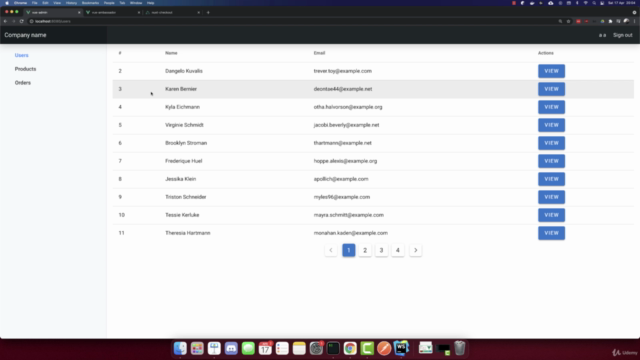640x360 pixels.
Task: Click email otha.halvorson@example.org
Action: 348,107
